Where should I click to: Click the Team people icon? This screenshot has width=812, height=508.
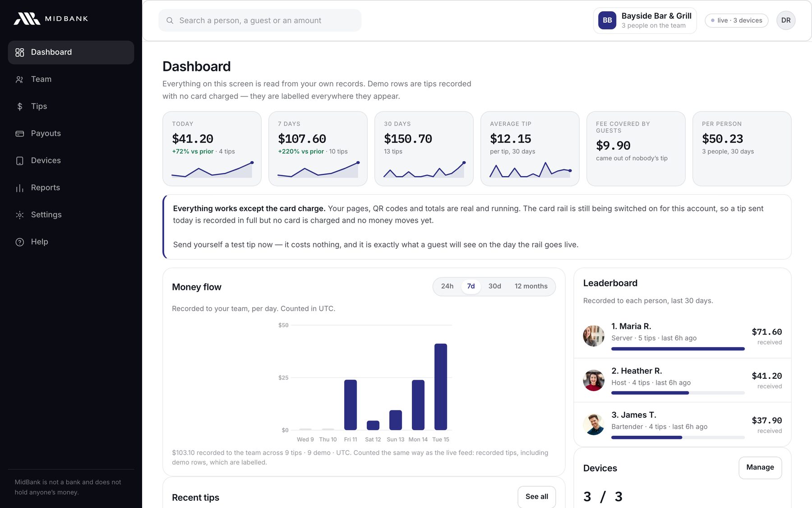coord(19,79)
